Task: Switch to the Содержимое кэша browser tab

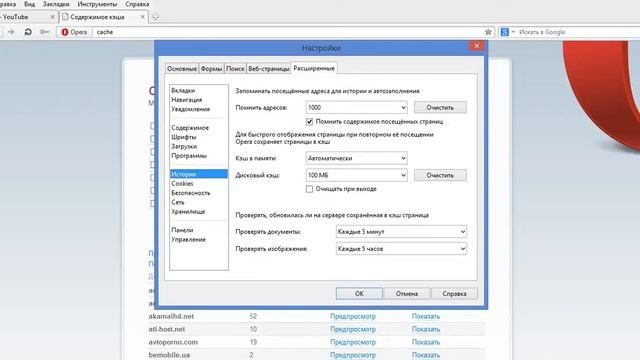Action: [104, 17]
